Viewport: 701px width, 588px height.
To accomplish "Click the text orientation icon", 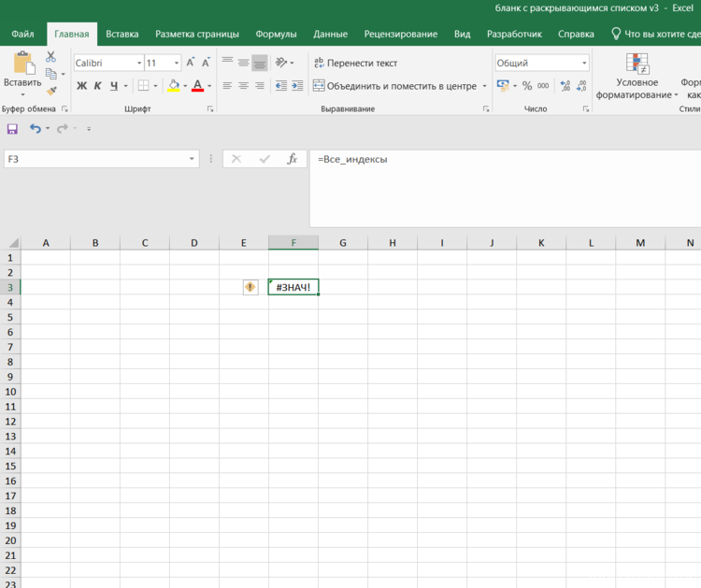I will (281, 63).
